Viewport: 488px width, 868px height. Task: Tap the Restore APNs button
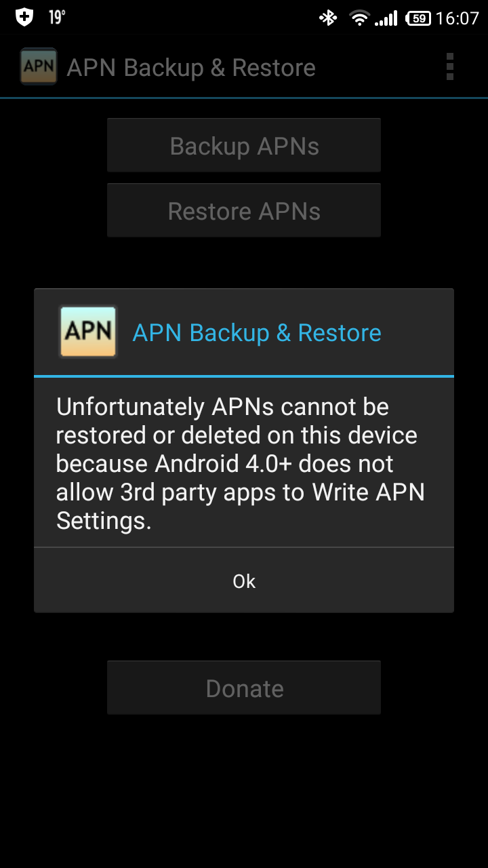(244, 210)
